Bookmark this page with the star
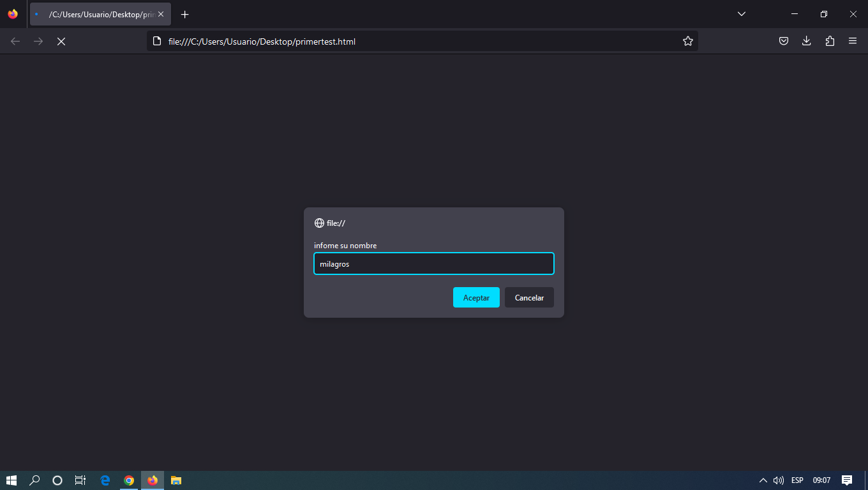The image size is (868, 490). point(688,41)
